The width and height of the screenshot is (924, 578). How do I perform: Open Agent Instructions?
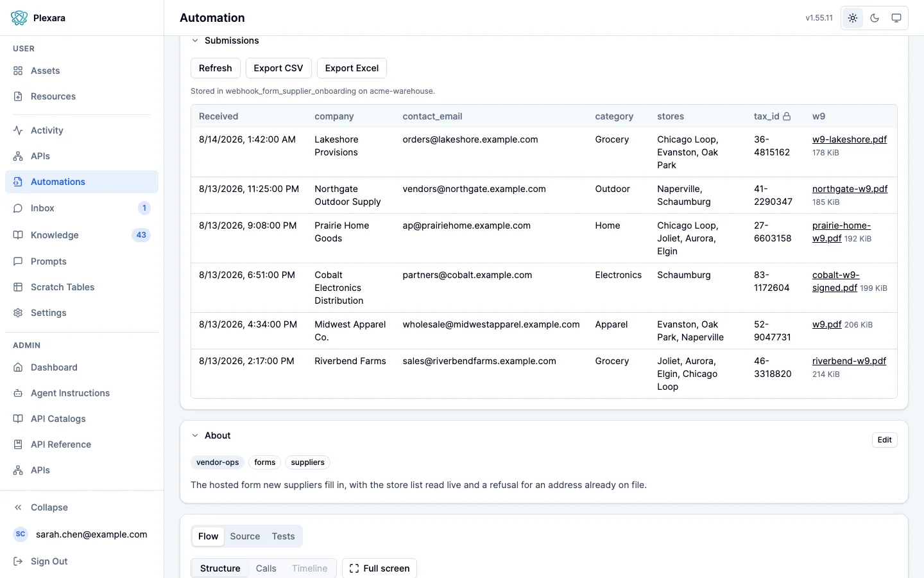(81, 393)
